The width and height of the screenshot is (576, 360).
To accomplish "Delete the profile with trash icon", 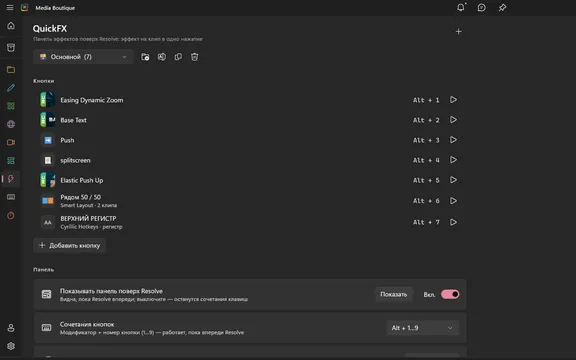I will point(195,57).
